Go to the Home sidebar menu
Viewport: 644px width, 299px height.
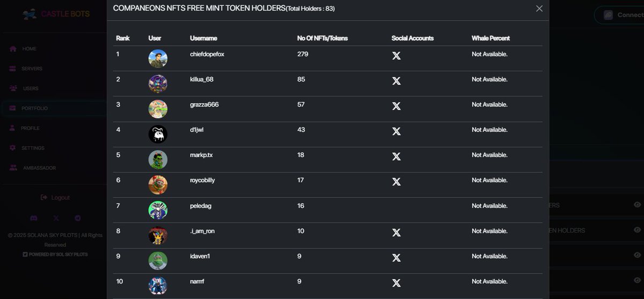29,49
